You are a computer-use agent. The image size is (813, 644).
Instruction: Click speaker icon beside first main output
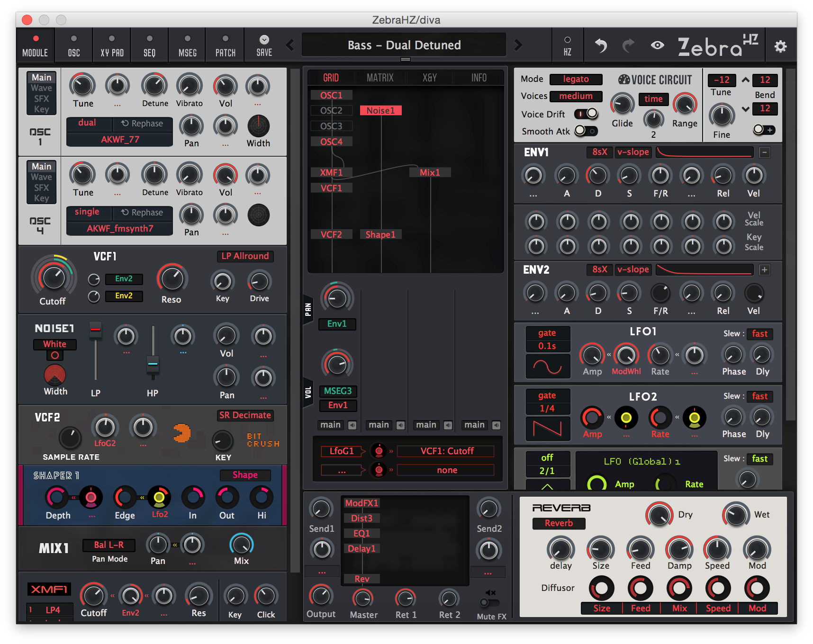tap(352, 425)
